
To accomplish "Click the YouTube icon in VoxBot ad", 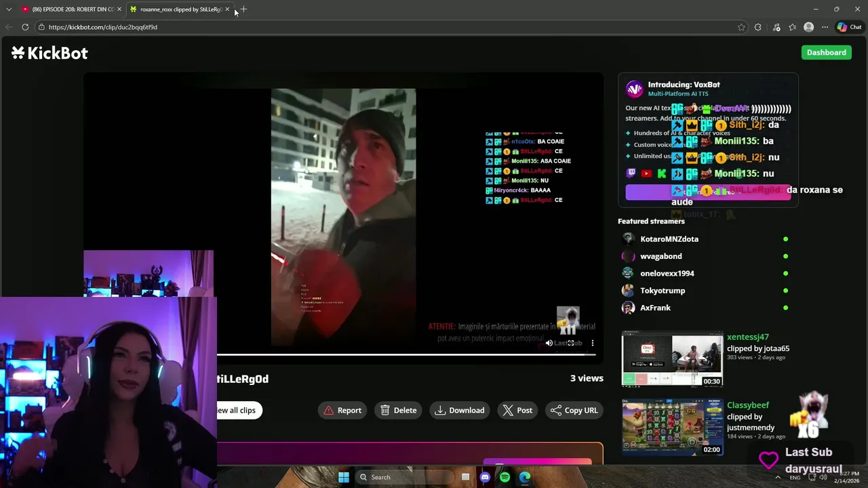I will (646, 174).
